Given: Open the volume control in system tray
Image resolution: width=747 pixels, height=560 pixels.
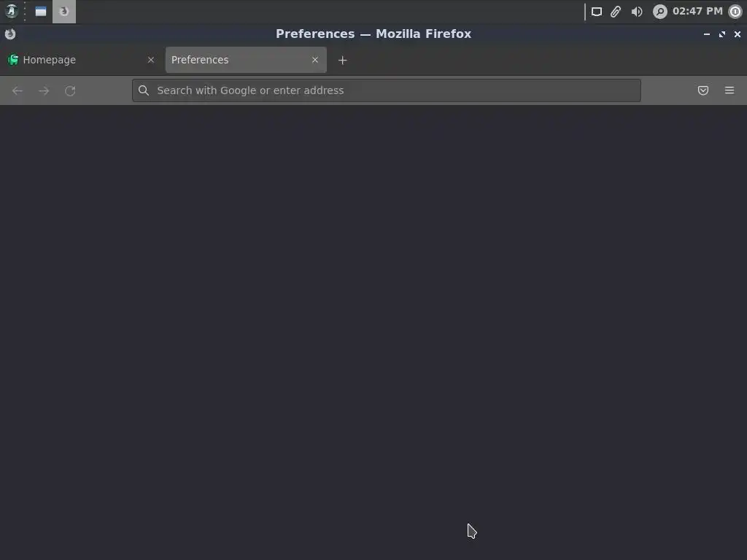Looking at the screenshot, I should coord(636,12).
